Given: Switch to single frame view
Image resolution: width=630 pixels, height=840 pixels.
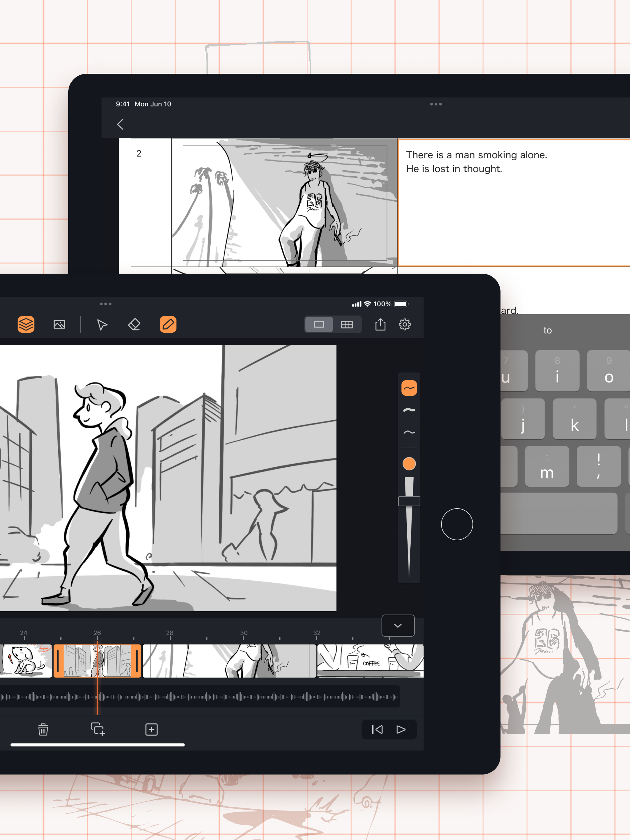Looking at the screenshot, I should click(319, 324).
